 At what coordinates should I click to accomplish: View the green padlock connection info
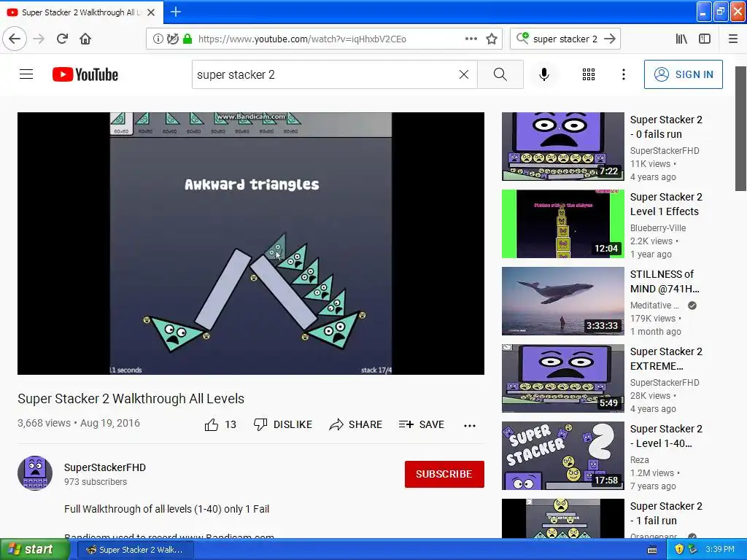[x=187, y=39]
